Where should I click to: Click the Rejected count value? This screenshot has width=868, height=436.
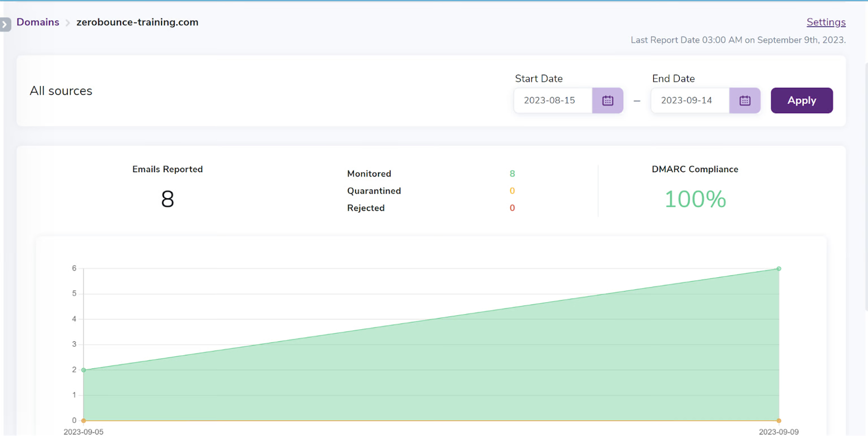(x=512, y=207)
